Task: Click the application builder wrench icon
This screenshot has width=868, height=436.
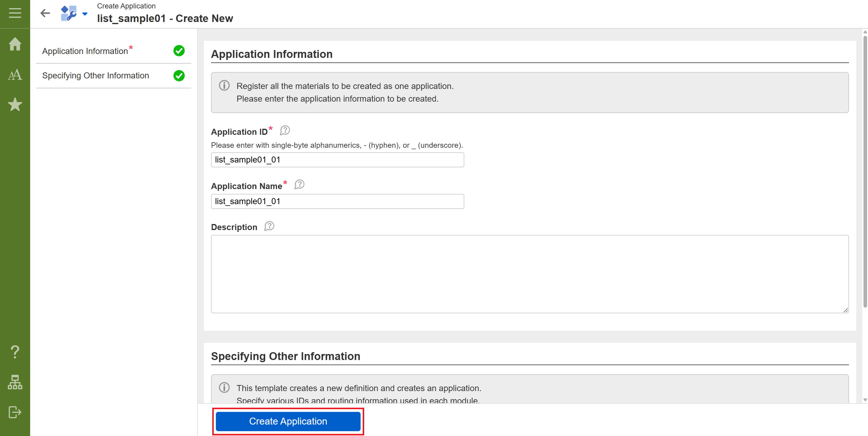Action: [x=69, y=13]
